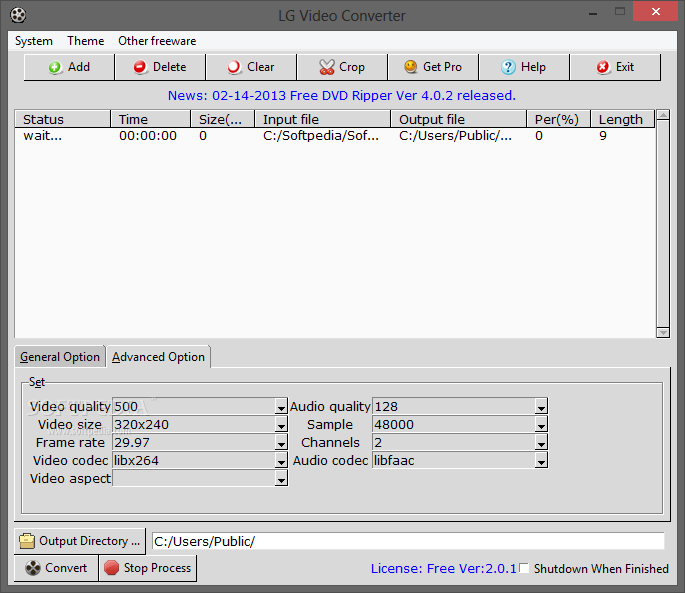Click the License Free Ver 2.0.1 link
The image size is (685, 593).
pyautogui.click(x=443, y=569)
